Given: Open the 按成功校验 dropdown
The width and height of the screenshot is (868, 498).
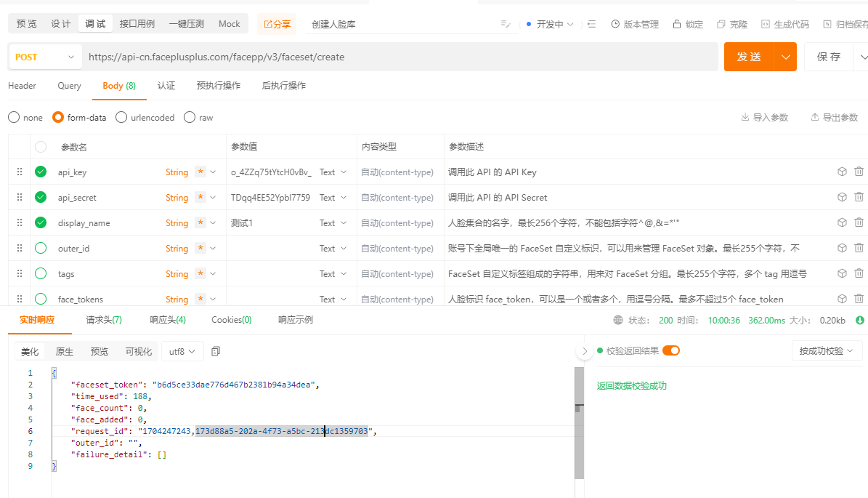Looking at the screenshot, I should pos(825,350).
